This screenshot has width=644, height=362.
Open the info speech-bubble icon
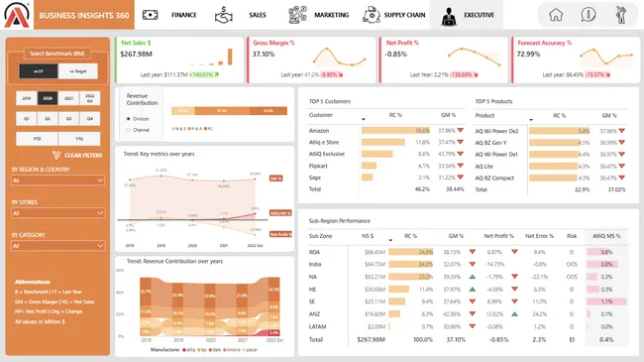tap(589, 15)
